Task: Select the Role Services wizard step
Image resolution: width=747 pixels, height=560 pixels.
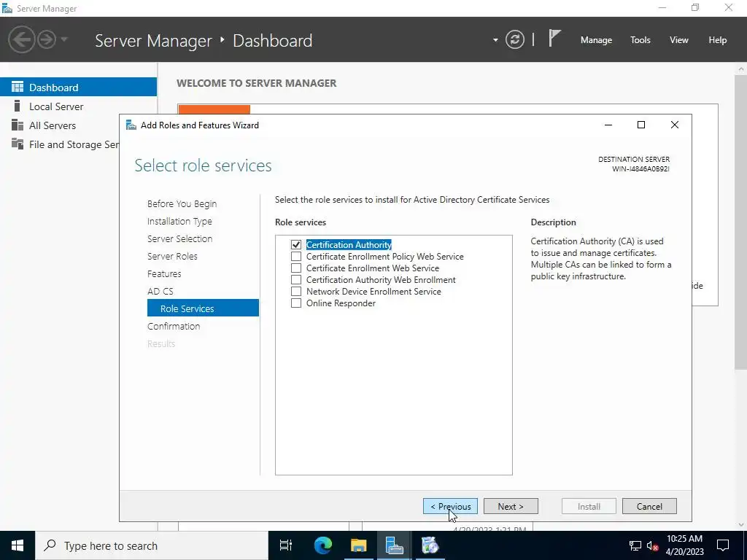Action: tap(203, 308)
